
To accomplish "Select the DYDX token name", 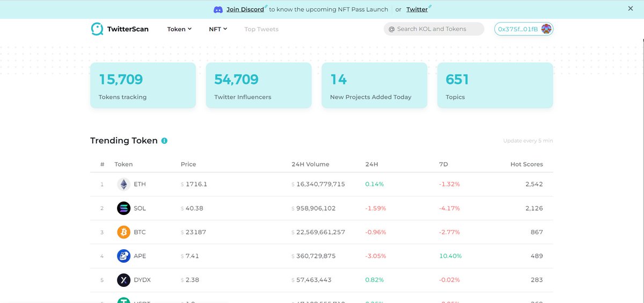I will tap(143, 280).
